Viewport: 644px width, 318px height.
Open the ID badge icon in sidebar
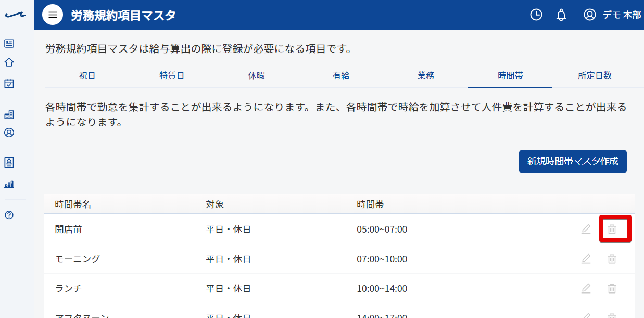tap(9, 162)
